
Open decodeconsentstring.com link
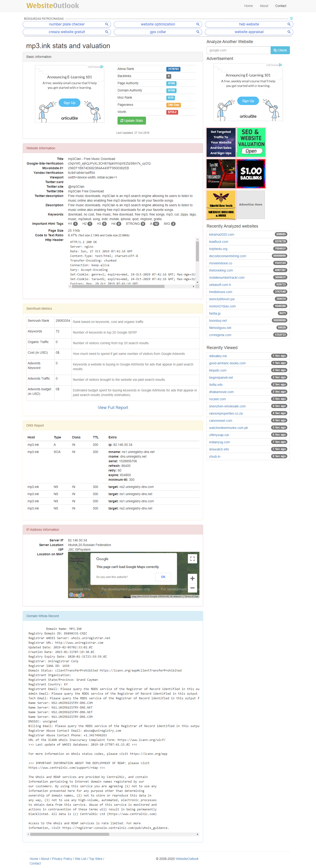227,256
